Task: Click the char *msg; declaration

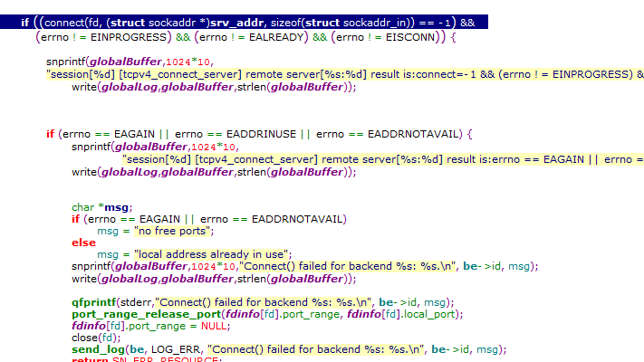Action: 101,207
